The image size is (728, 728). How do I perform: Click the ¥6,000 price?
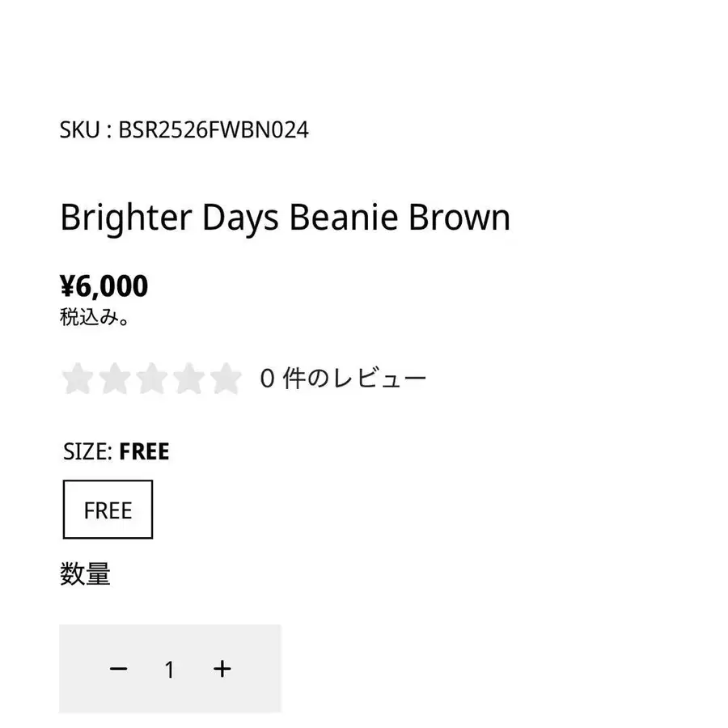(x=104, y=286)
